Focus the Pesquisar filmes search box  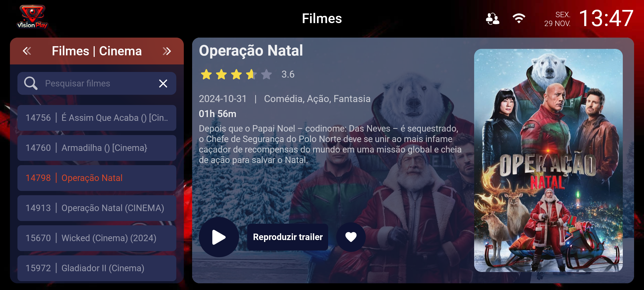97,83
